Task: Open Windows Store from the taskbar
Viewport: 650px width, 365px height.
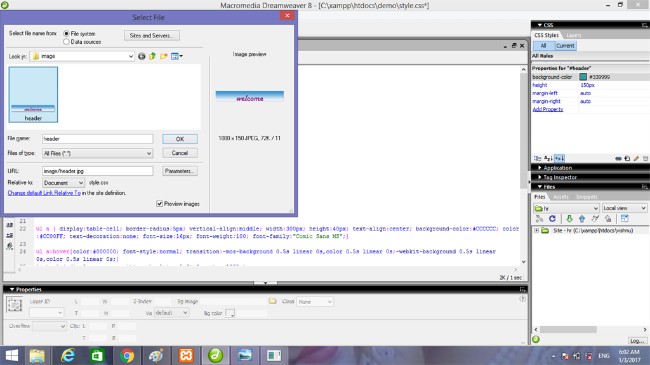Action: 97,355
